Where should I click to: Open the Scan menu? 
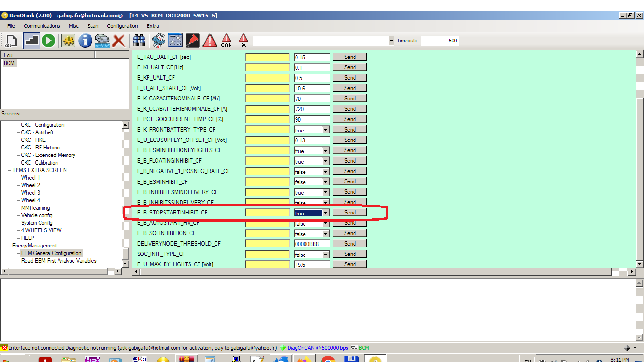(x=93, y=26)
